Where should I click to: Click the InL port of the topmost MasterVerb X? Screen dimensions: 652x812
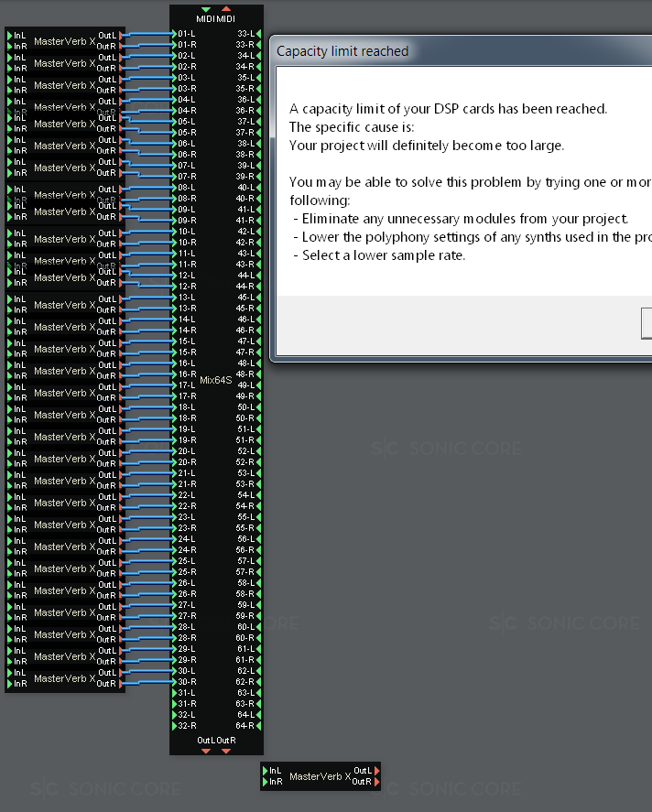[10, 36]
